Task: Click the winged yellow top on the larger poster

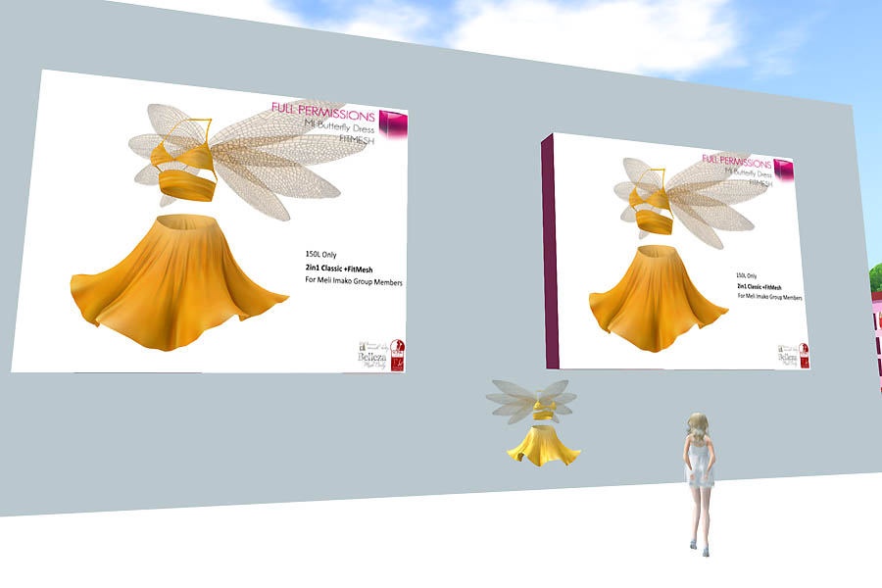Action: pos(248,159)
